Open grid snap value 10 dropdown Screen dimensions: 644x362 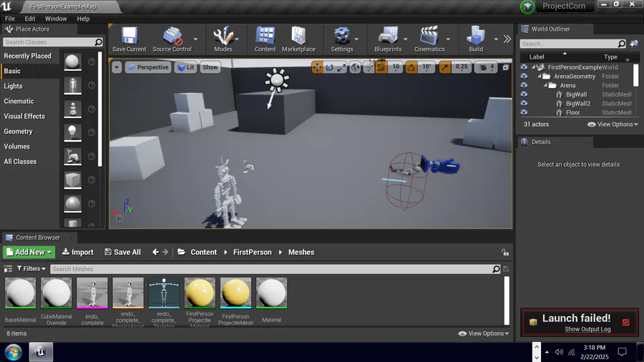396,67
